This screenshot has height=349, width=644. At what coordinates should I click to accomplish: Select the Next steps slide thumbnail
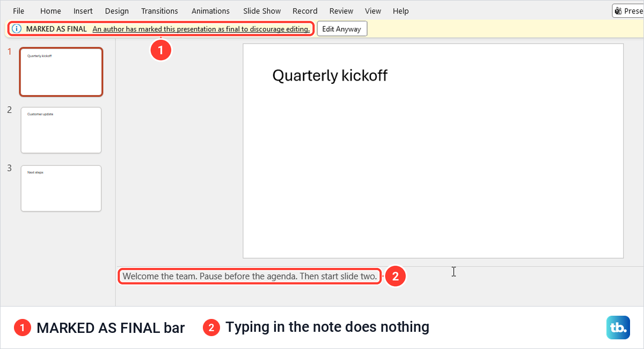pos(61,188)
